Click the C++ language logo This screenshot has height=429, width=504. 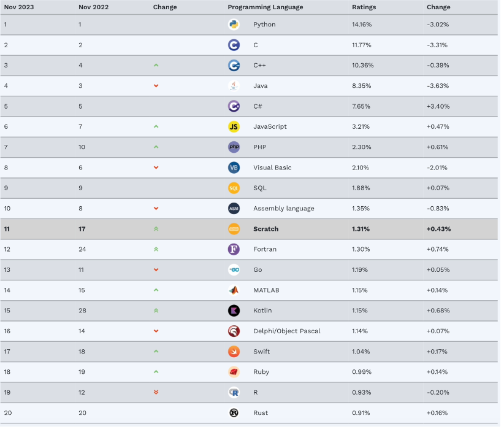pos(234,65)
